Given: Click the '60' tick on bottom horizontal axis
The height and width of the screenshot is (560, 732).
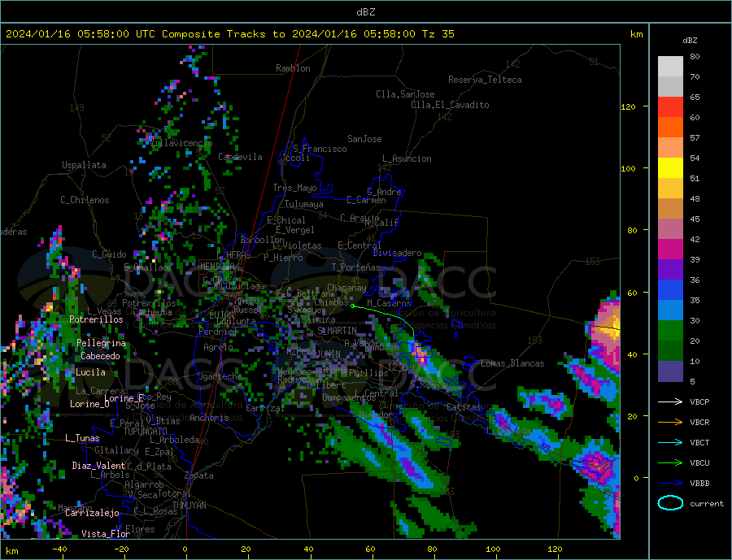Looking at the screenshot, I should tap(370, 549).
